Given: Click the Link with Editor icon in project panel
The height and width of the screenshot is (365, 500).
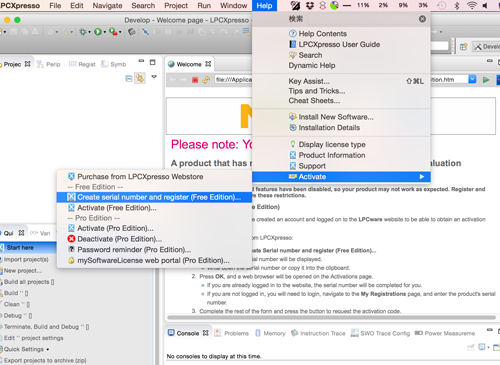Looking at the screenshot, I should pos(140,78).
